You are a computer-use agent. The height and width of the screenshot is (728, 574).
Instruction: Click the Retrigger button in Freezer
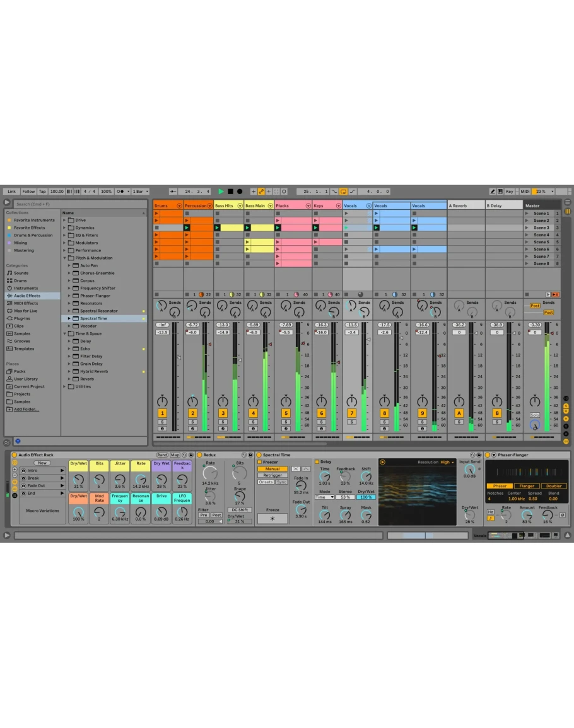[x=272, y=475]
